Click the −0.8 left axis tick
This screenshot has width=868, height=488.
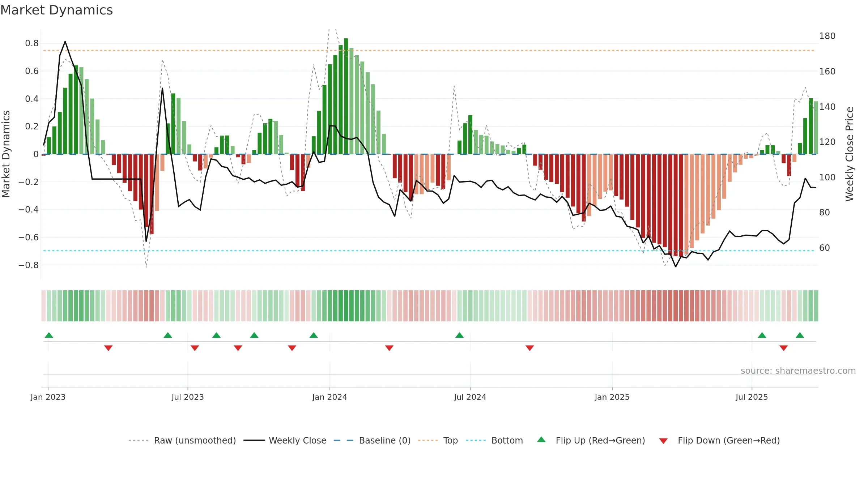click(29, 265)
